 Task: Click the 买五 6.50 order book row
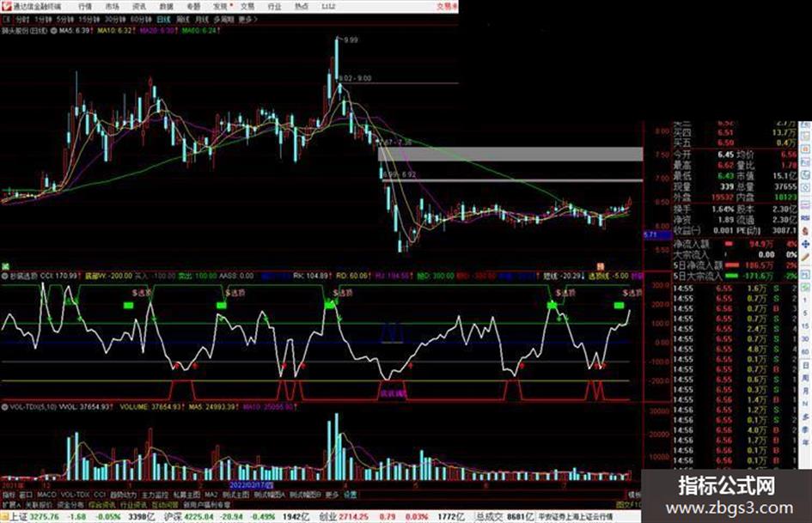pos(735,143)
